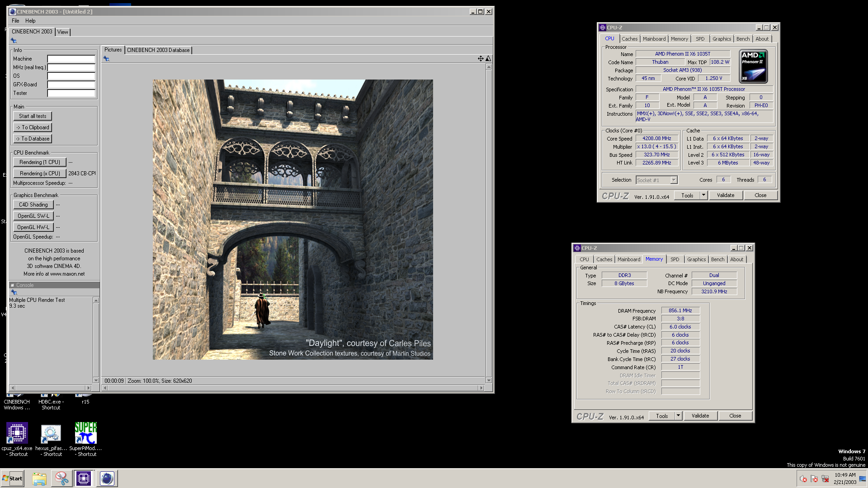Click the To Clipboard button
Screen dimensions: 868x488
coord(33,127)
